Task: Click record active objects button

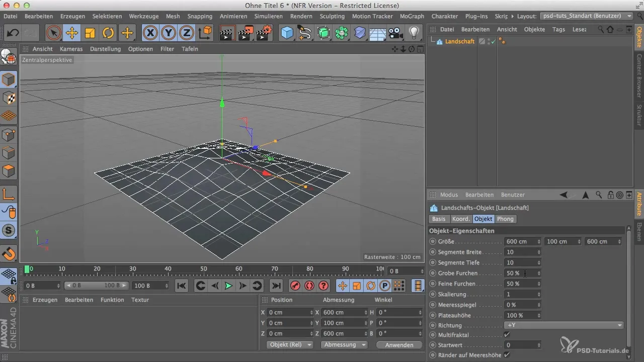Action: [x=295, y=286]
